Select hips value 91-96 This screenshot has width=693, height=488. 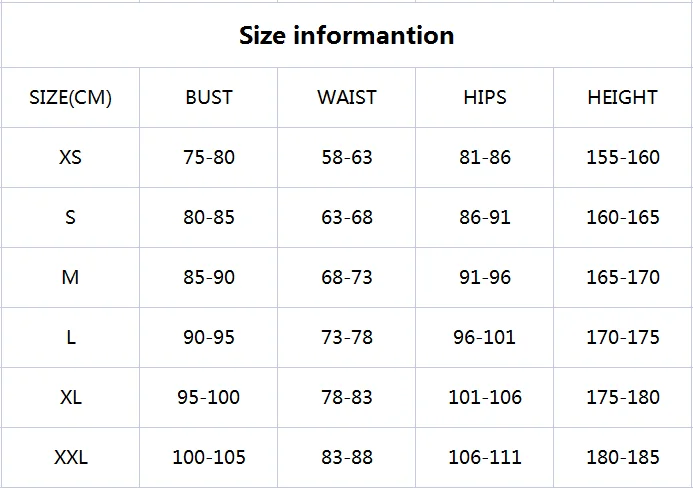point(485,278)
